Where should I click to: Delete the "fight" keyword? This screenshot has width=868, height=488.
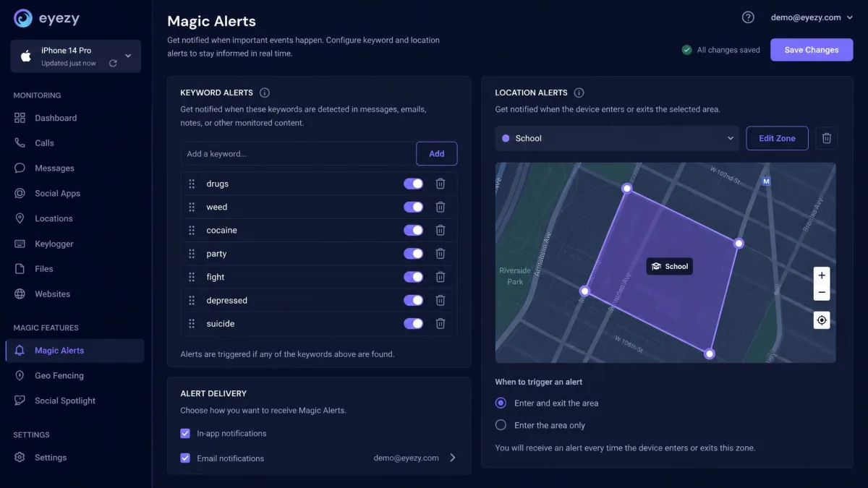click(x=440, y=277)
